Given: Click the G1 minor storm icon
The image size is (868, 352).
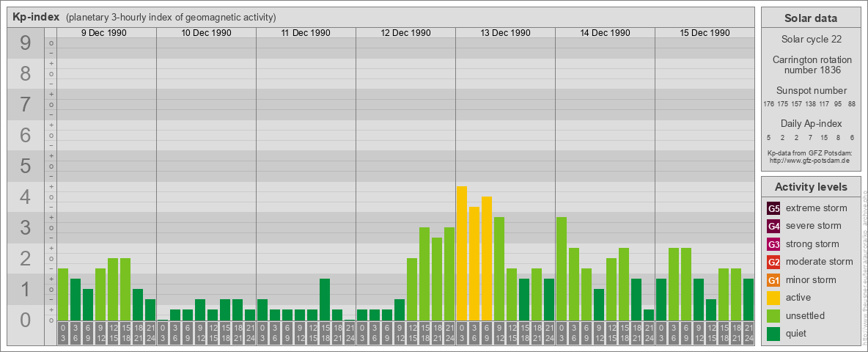Looking at the screenshot, I should 773,280.
